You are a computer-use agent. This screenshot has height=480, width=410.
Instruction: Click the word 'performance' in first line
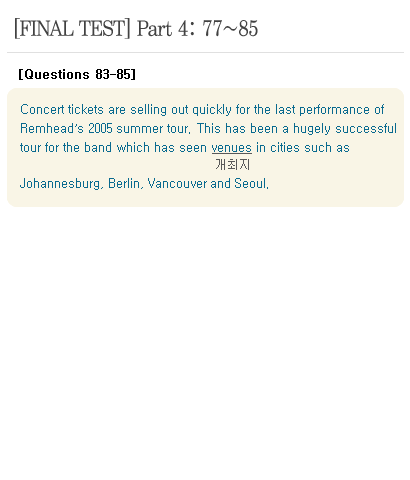point(334,109)
